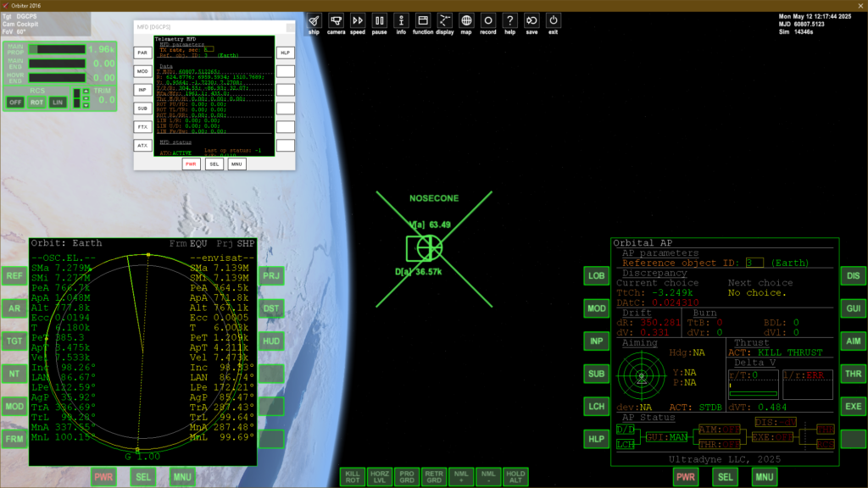Click the PRJ button on Orbit MFD
The height and width of the screenshot is (488, 868).
coord(271,275)
